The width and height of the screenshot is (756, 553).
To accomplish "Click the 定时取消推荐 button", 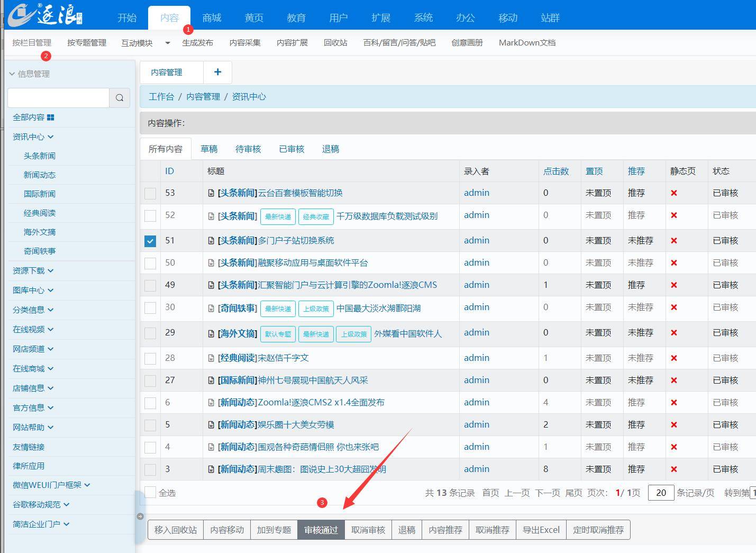I will [598, 530].
